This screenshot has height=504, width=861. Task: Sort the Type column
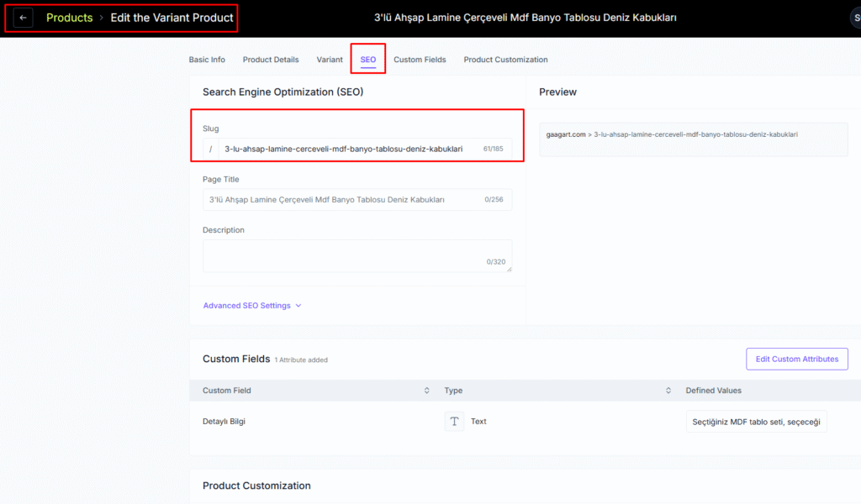668,391
